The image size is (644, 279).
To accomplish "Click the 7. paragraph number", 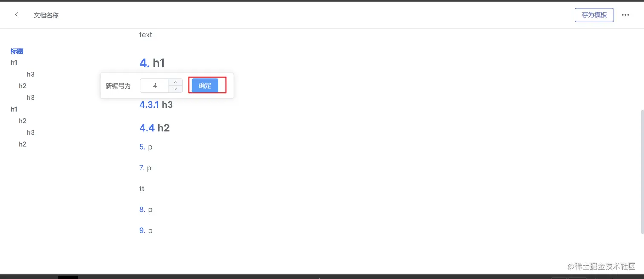I will click(142, 168).
